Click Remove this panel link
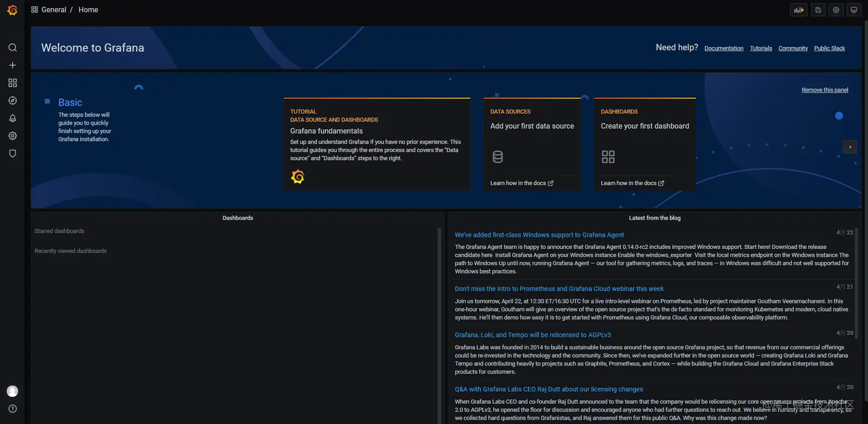This screenshot has height=424, width=868. point(825,90)
